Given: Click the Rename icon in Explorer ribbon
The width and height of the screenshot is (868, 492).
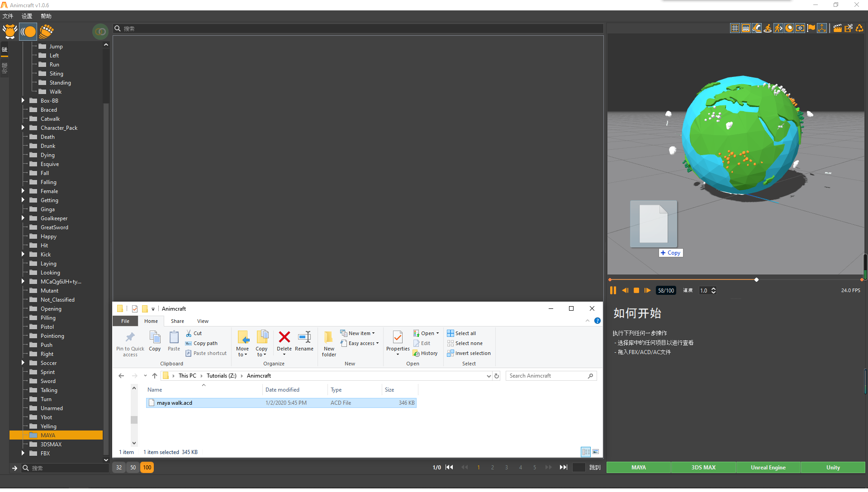Looking at the screenshot, I should [x=304, y=337].
